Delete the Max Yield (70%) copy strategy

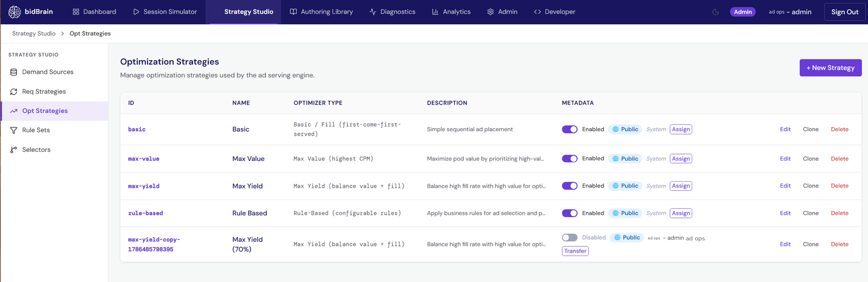point(839,244)
